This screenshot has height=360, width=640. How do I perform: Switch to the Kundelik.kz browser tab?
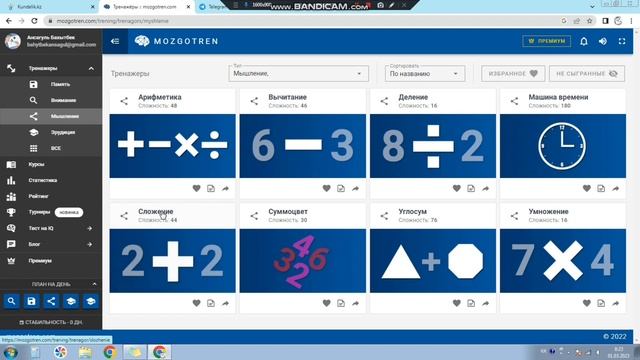click(x=49, y=7)
